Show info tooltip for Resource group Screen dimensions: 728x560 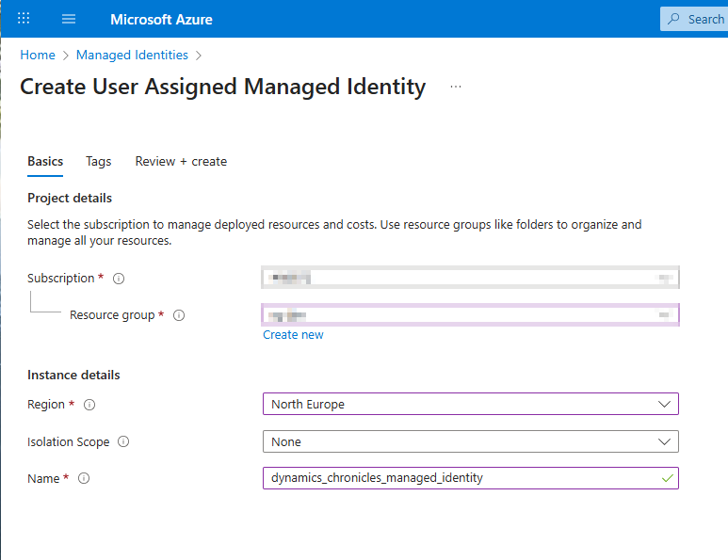click(x=179, y=315)
